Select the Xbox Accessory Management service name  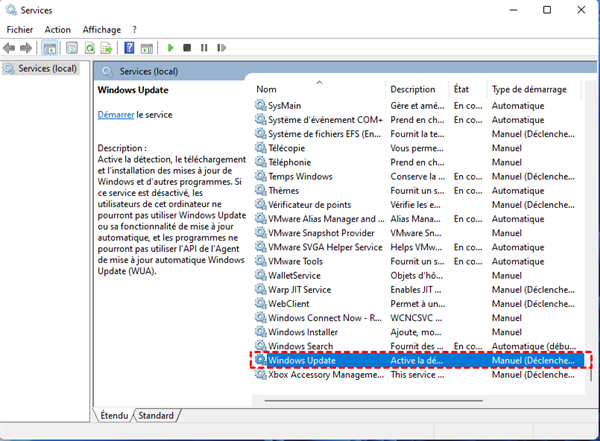(x=326, y=374)
